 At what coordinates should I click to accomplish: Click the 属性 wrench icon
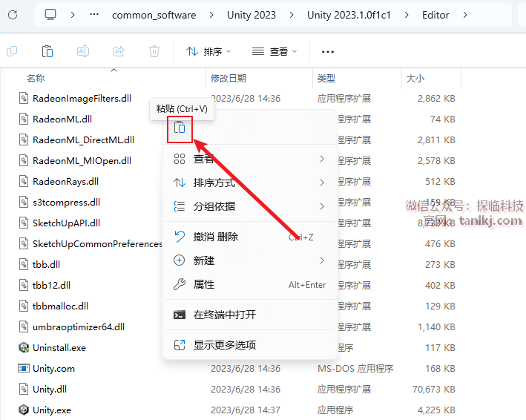(180, 284)
